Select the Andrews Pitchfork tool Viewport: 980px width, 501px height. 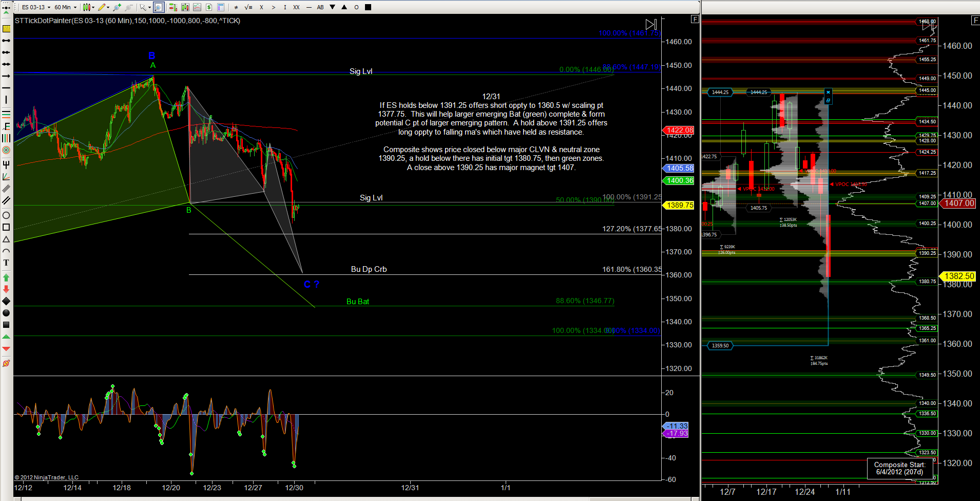(6, 164)
